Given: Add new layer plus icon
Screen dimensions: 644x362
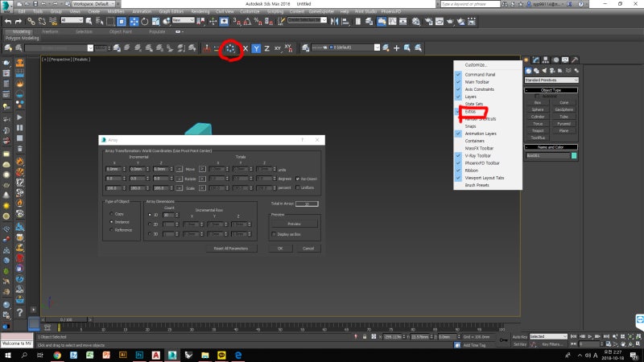Looking at the screenshot, I should 396,48.
